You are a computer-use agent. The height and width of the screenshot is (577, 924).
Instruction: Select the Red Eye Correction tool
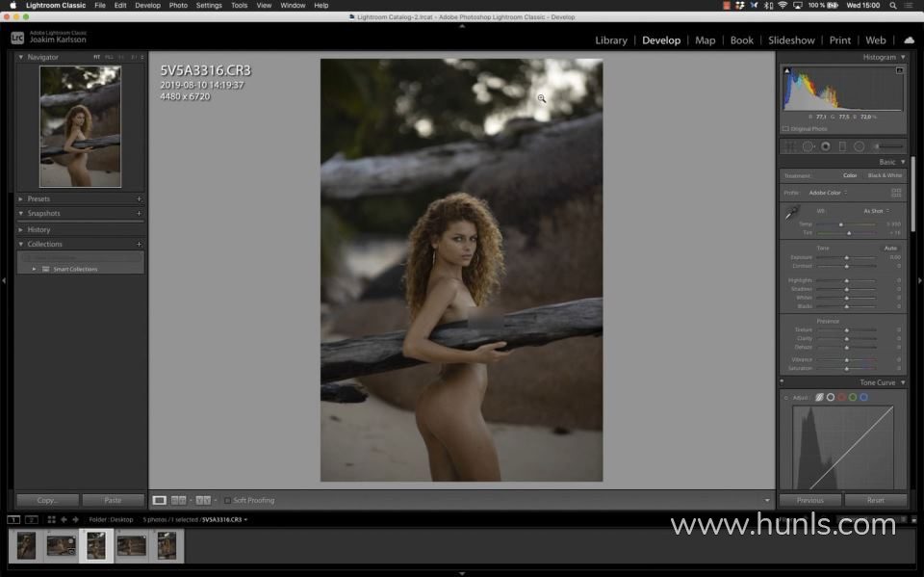pyautogui.click(x=825, y=146)
